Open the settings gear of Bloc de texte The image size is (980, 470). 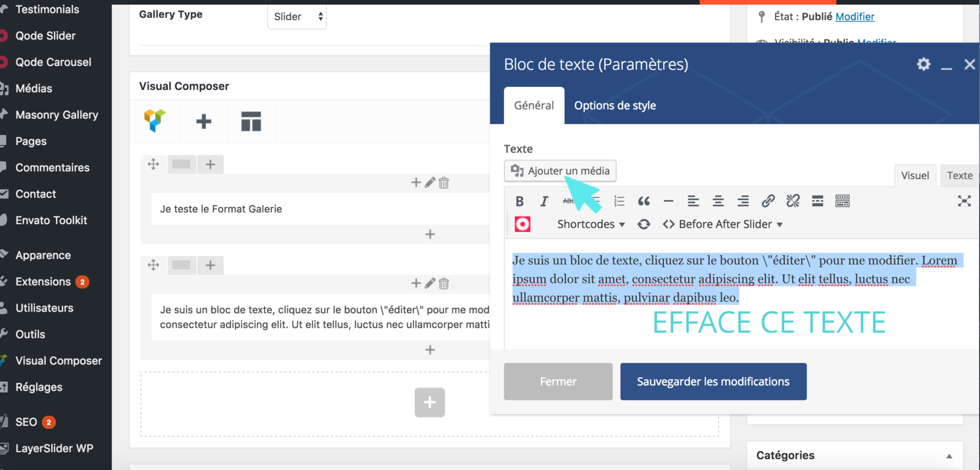pyautogui.click(x=924, y=64)
